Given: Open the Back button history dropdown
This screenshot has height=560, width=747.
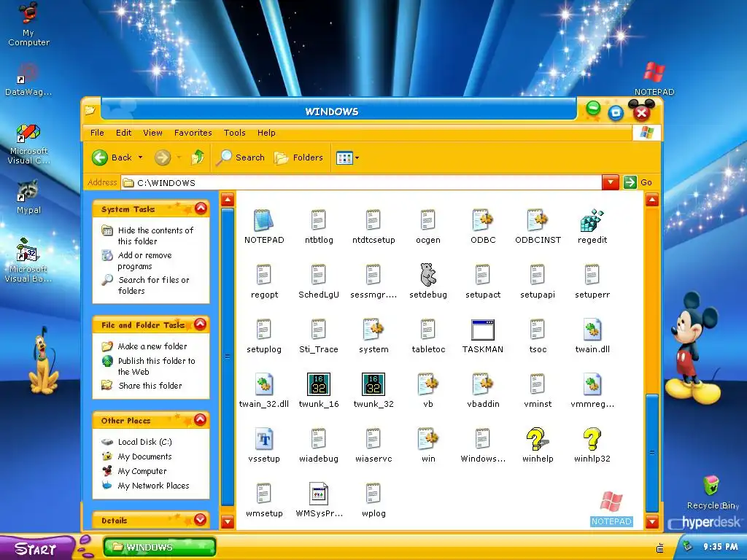Looking at the screenshot, I should click(x=141, y=157).
